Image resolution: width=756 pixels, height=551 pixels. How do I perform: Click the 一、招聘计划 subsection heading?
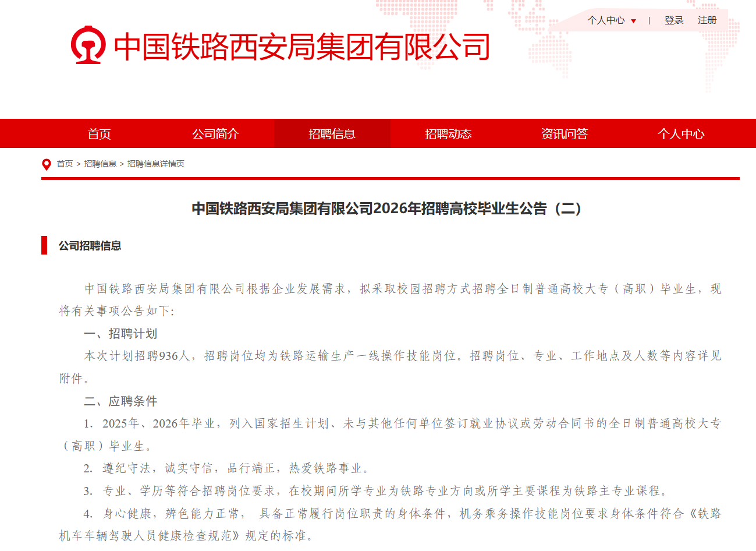click(120, 334)
